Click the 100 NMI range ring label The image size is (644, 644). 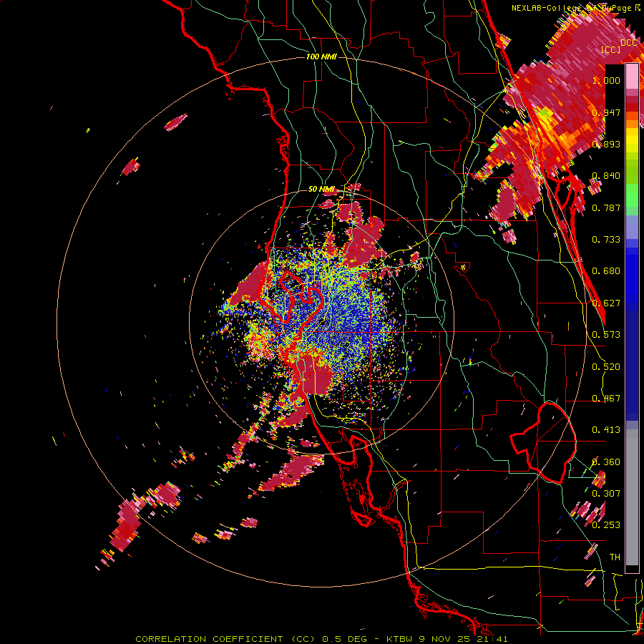coord(321,57)
